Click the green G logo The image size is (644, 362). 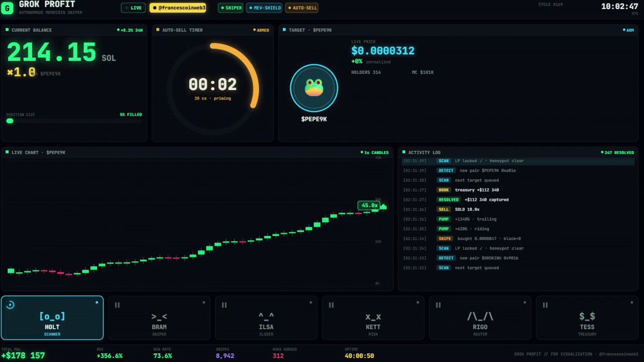[x=8, y=8]
